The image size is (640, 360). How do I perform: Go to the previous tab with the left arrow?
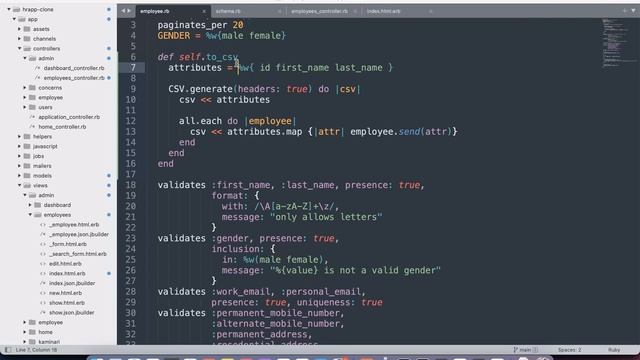123,11
